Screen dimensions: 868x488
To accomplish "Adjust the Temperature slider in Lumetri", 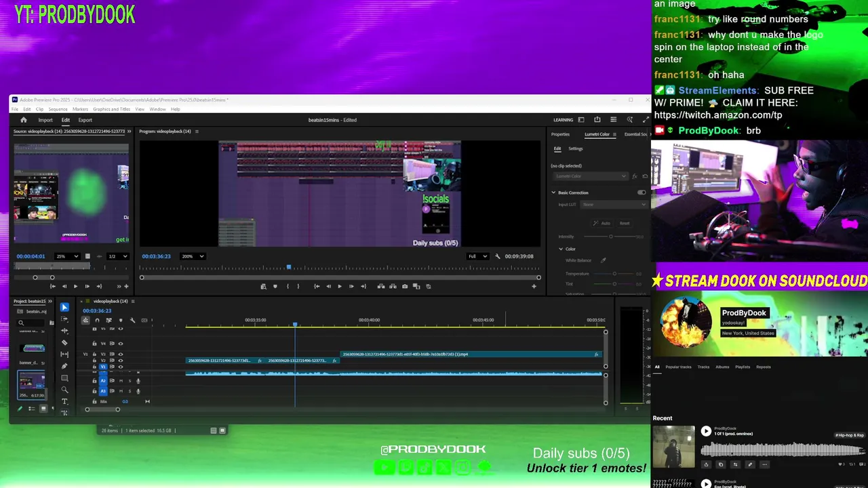I will click(x=614, y=274).
